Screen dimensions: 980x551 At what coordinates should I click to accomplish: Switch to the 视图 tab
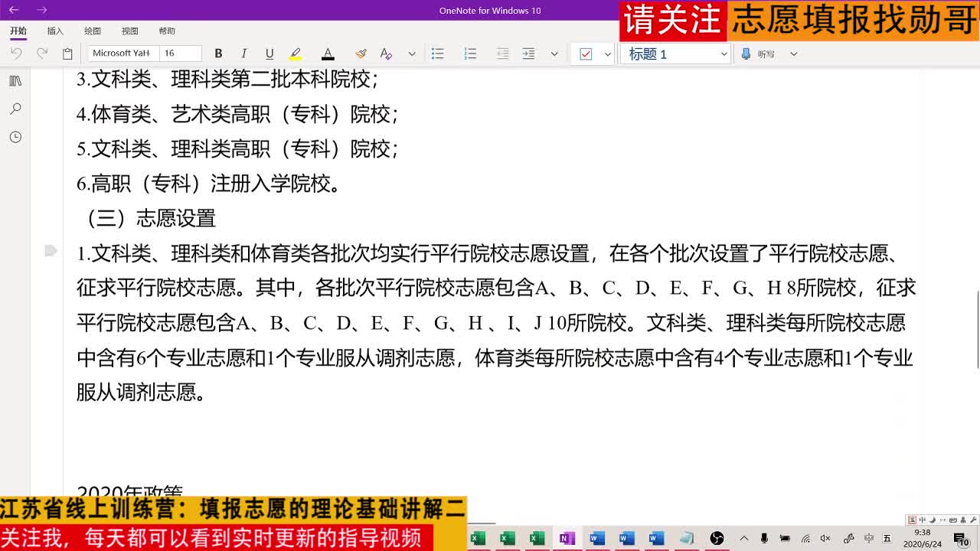point(130,31)
